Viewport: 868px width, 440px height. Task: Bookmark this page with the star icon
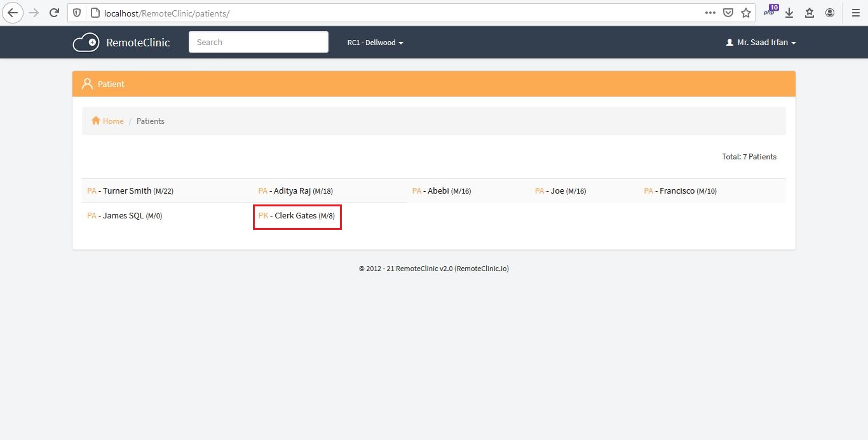(746, 13)
